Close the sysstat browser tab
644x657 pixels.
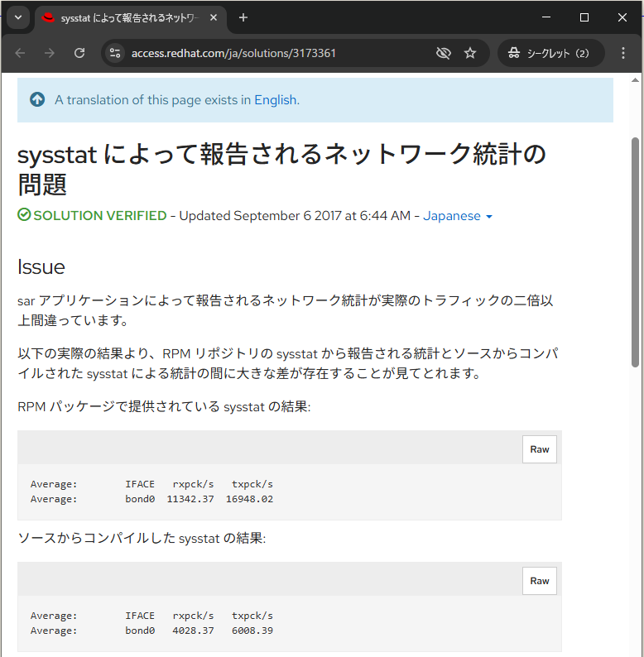214,17
